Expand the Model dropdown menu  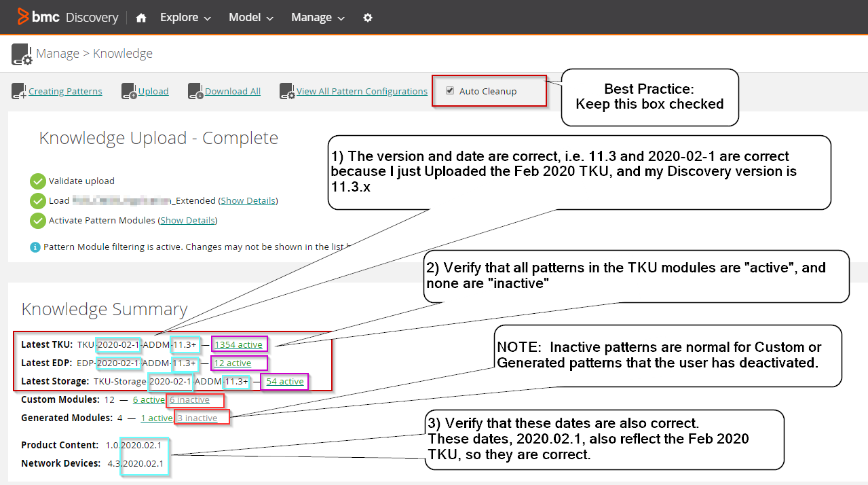[x=251, y=18]
